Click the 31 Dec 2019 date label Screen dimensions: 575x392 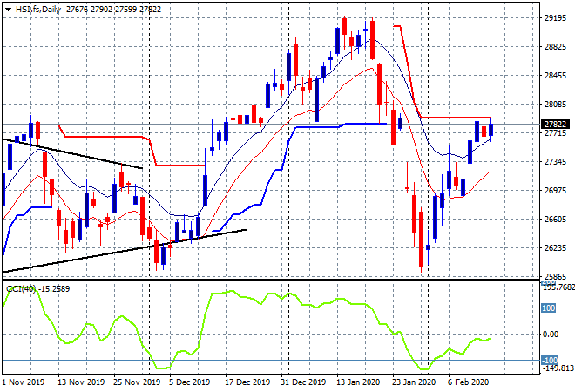[303, 382]
